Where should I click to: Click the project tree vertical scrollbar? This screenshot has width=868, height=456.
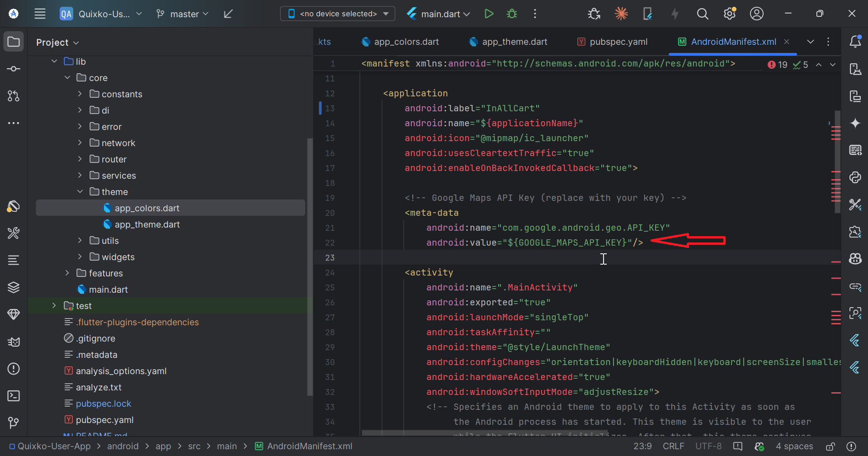pos(310,267)
